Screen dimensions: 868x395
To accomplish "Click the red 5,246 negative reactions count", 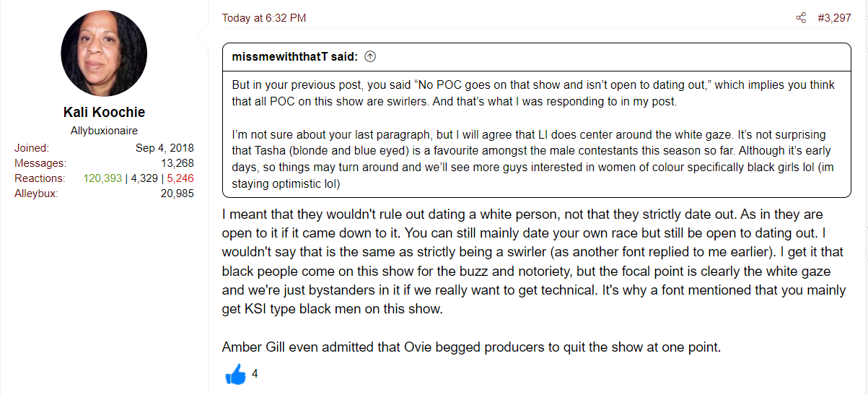I will point(180,178).
